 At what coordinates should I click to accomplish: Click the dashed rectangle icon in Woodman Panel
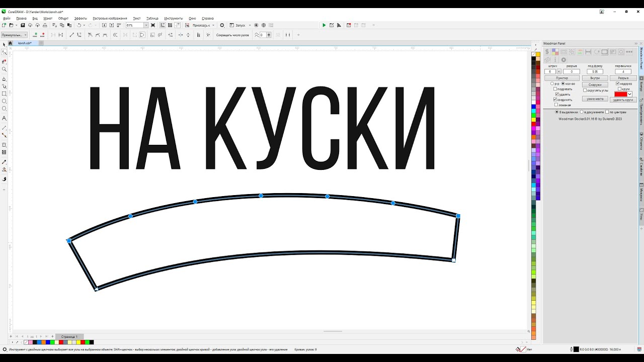coord(605,52)
